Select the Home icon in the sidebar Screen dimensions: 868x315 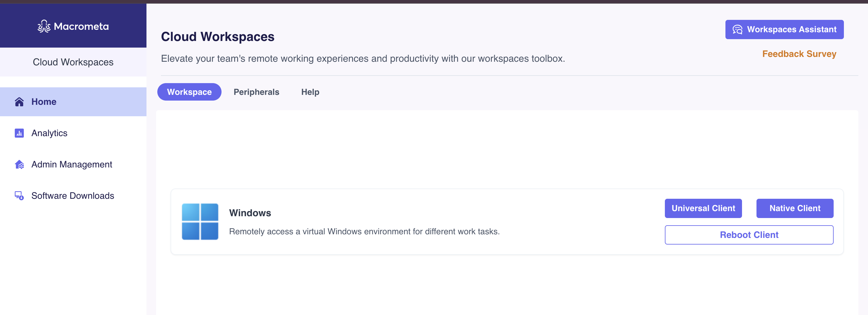[x=19, y=101]
